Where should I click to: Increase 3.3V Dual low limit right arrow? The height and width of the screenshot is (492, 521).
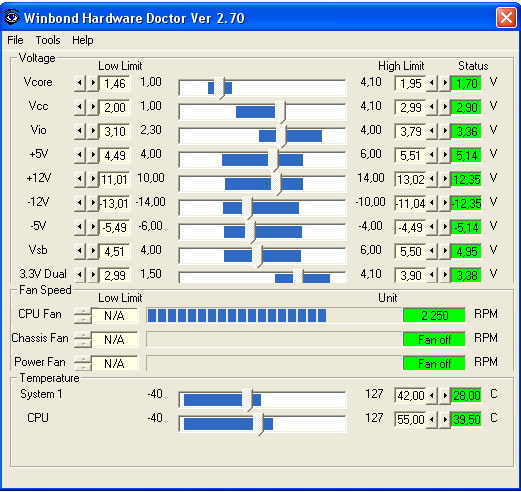(x=93, y=275)
